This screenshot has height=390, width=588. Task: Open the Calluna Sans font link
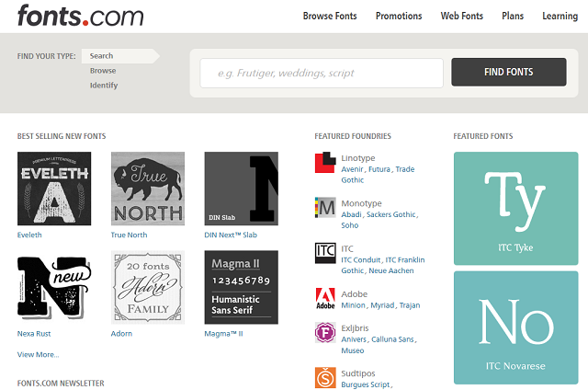392,339
